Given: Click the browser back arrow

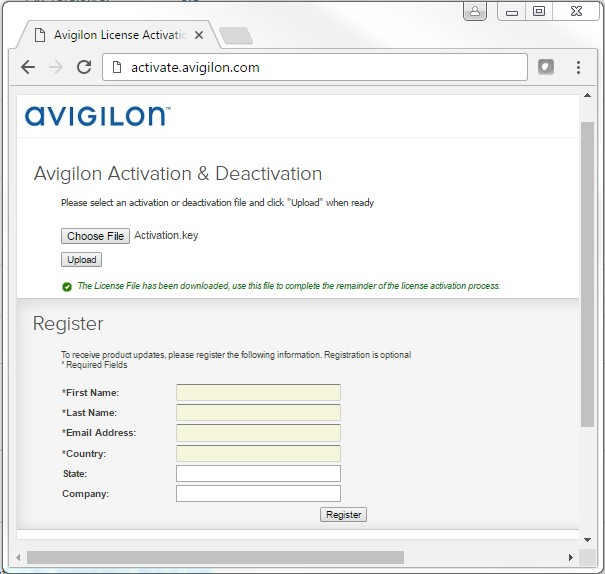Looking at the screenshot, I should pyautogui.click(x=28, y=67).
